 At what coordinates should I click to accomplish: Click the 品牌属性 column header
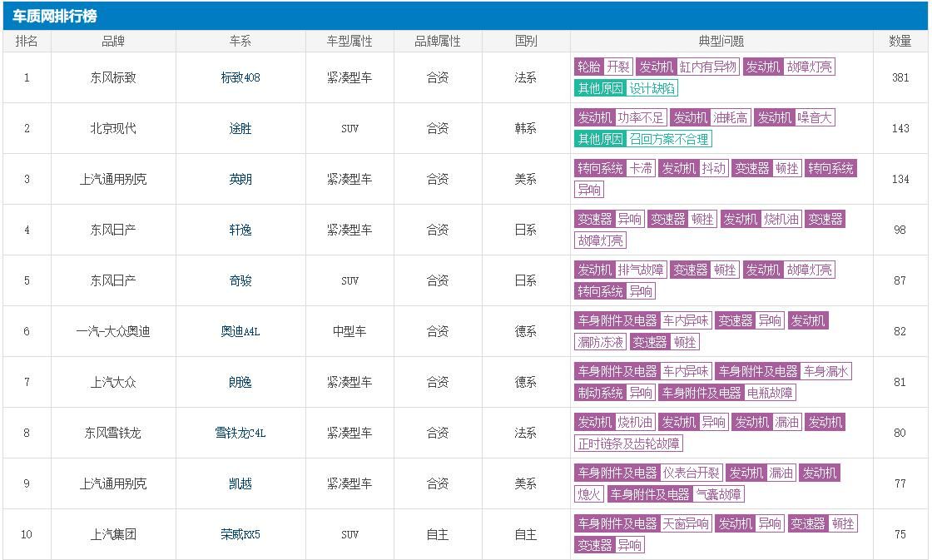tap(438, 41)
